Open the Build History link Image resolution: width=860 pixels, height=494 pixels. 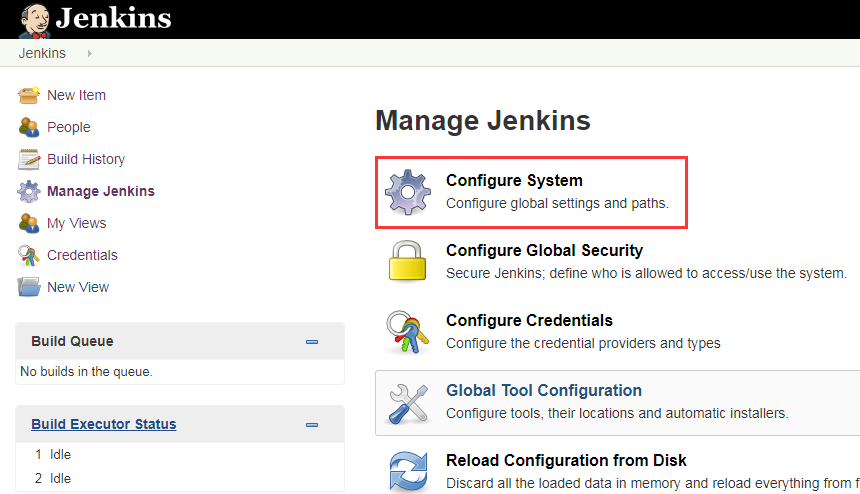click(x=86, y=159)
